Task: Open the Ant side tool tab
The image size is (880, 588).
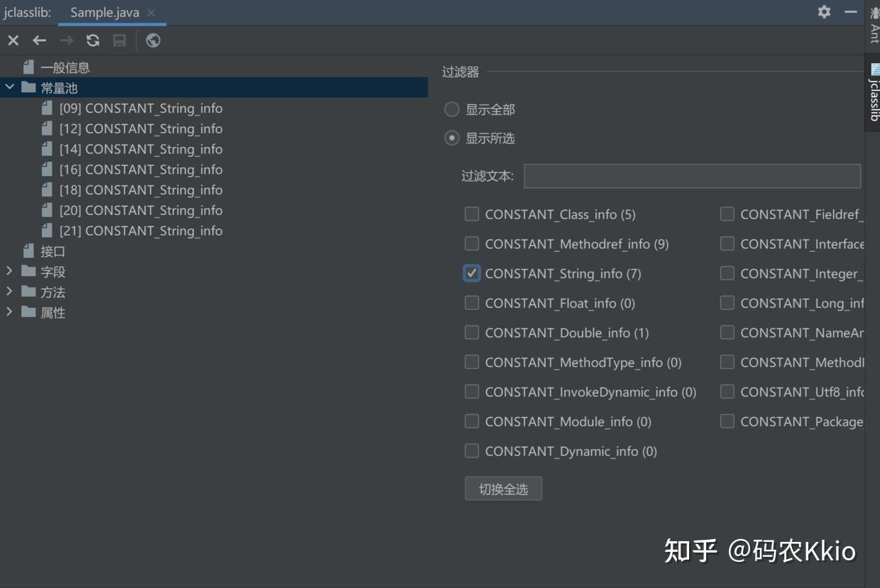Action: tap(874, 25)
